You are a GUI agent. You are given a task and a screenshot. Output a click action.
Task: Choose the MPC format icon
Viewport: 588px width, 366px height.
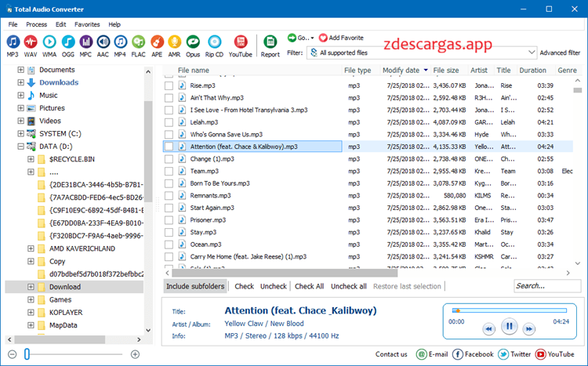[85, 42]
